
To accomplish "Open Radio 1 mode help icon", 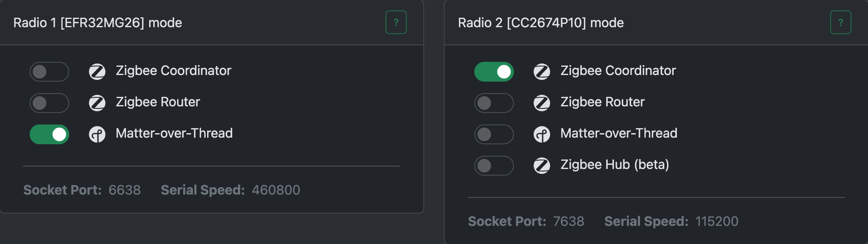I will click(x=396, y=22).
